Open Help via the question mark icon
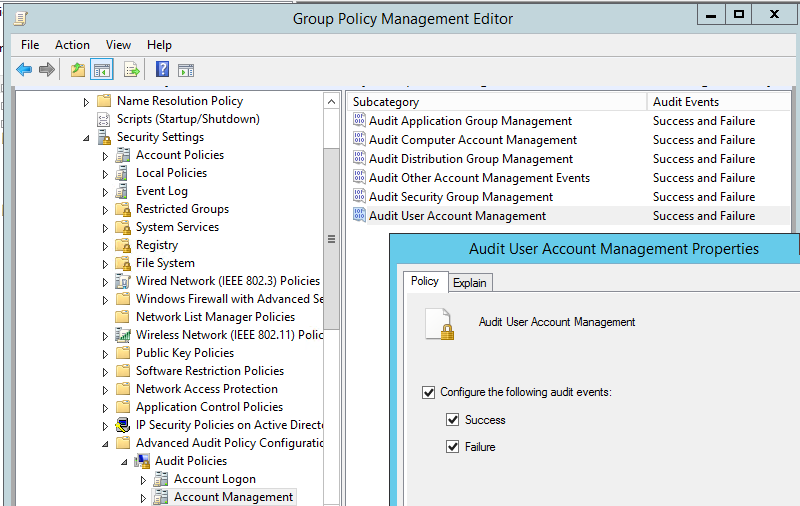The width and height of the screenshot is (800, 506). (162, 69)
